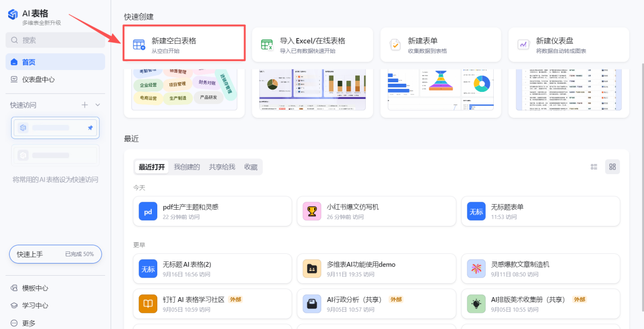644x329 pixels.
Task: Click the 新建仪表盘 card
Action: 568,45
